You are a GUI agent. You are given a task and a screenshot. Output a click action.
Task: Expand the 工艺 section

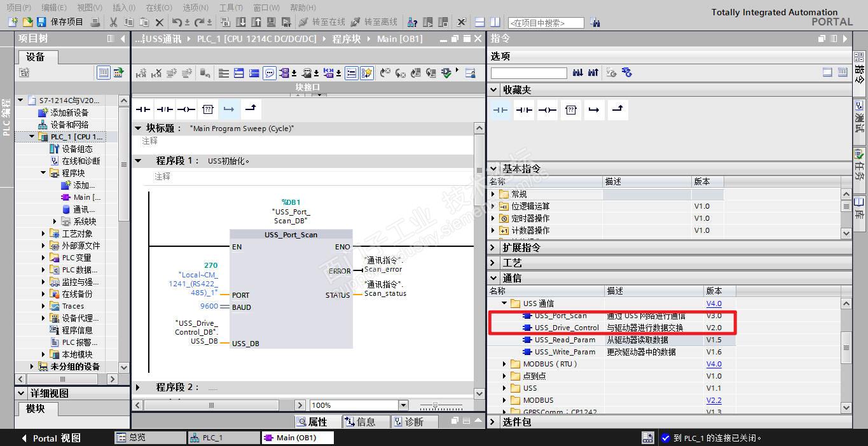tap(494, 263)
